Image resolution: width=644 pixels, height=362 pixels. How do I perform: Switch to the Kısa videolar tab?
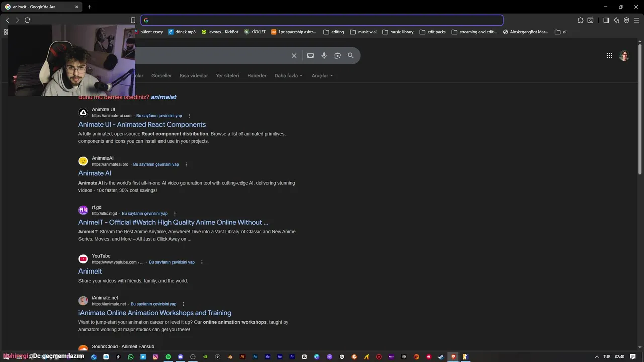click(x=194, y=76)
